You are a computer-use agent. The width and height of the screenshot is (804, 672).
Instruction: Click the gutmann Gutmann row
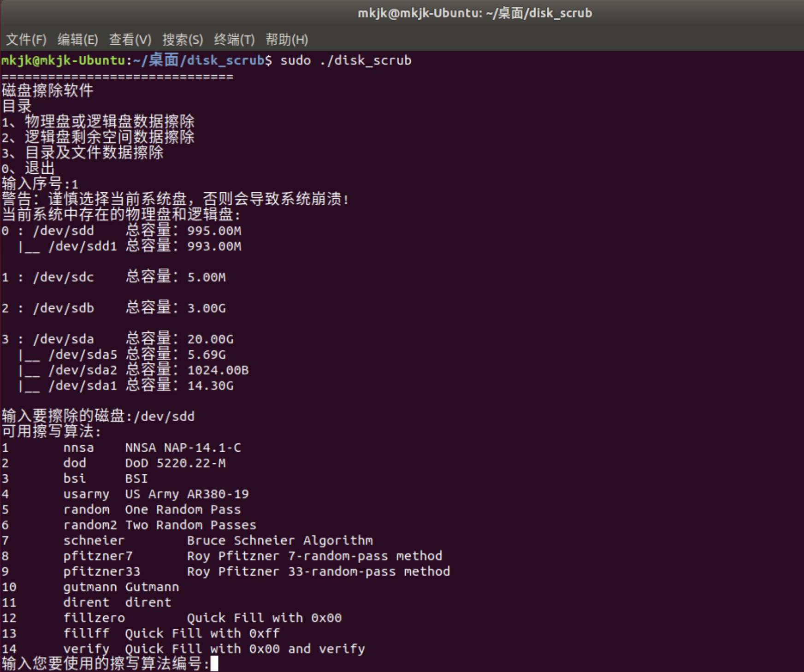(x=90, y=587)
